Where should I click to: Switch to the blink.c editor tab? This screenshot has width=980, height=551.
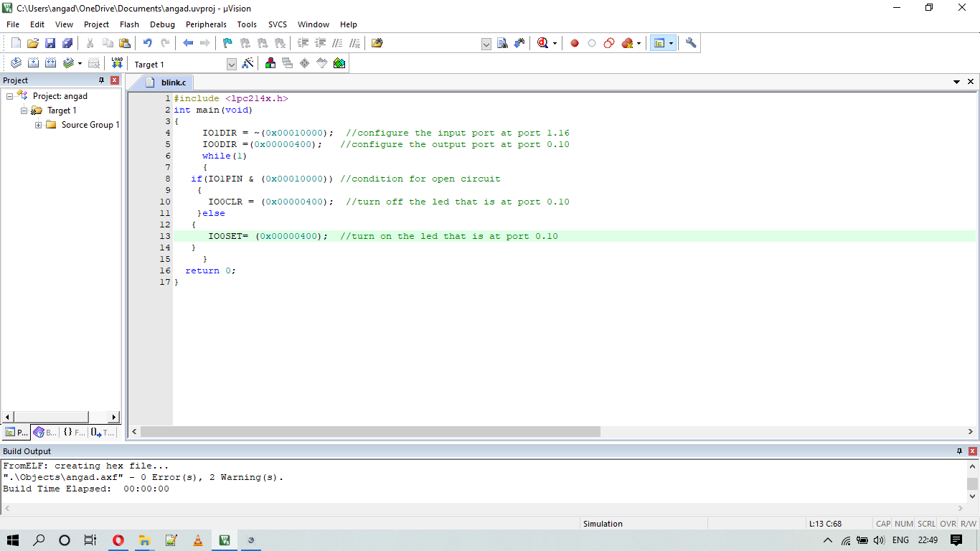(173, 83)
